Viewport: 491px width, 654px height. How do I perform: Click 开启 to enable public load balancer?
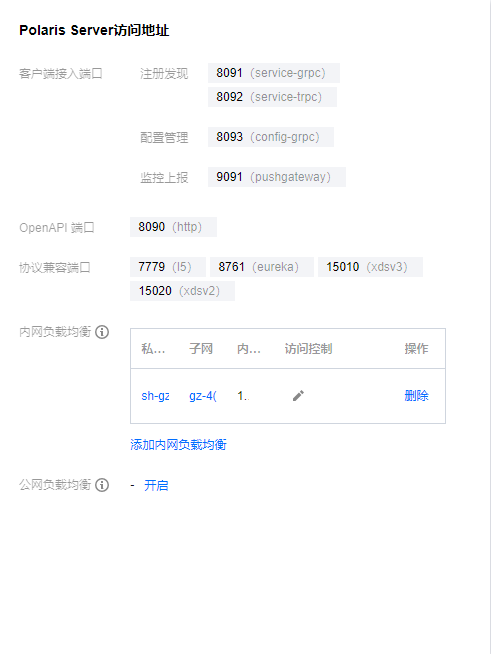click(156, 485)
